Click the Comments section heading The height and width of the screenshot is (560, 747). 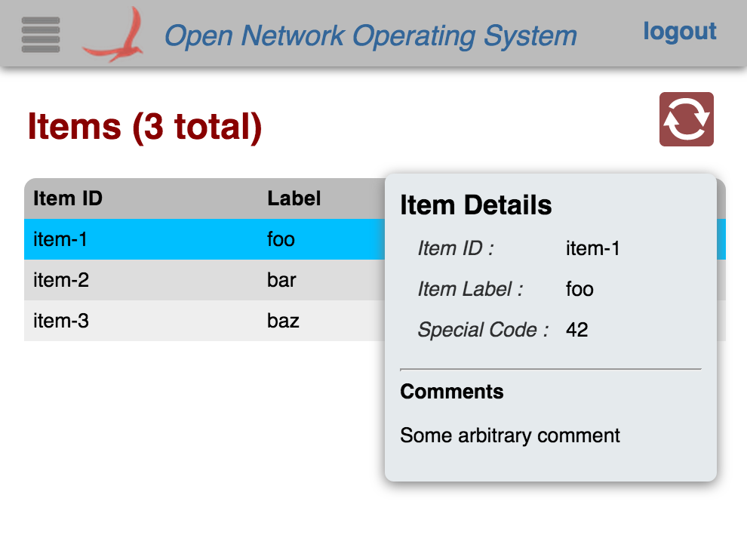(451, 392)
